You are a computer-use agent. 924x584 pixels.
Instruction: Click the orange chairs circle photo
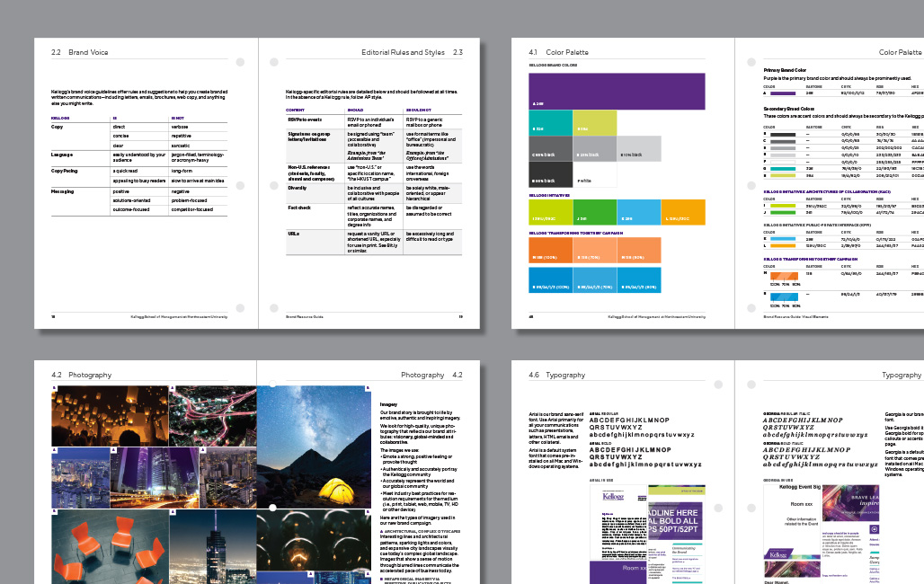[110, 547]
